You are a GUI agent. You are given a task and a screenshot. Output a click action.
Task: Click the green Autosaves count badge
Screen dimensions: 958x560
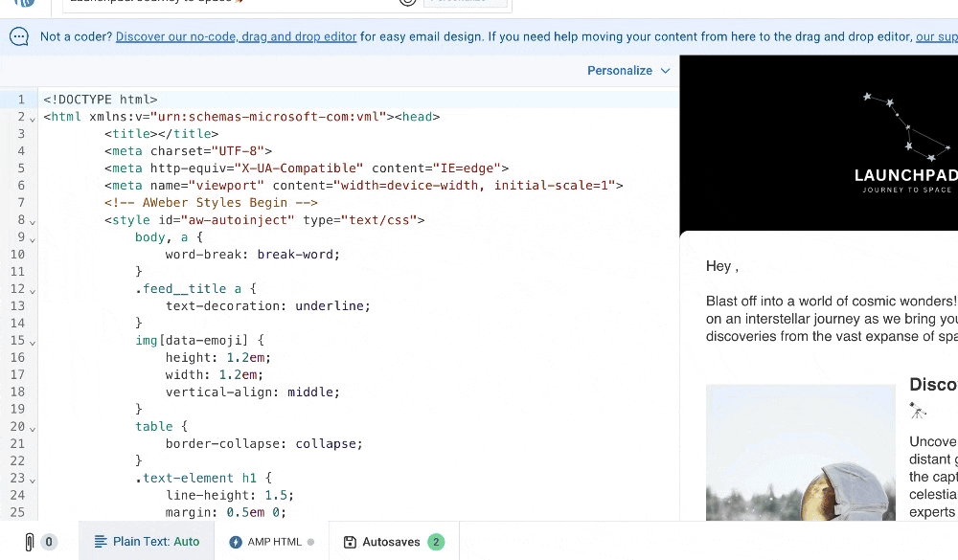[x=436, y=541]
